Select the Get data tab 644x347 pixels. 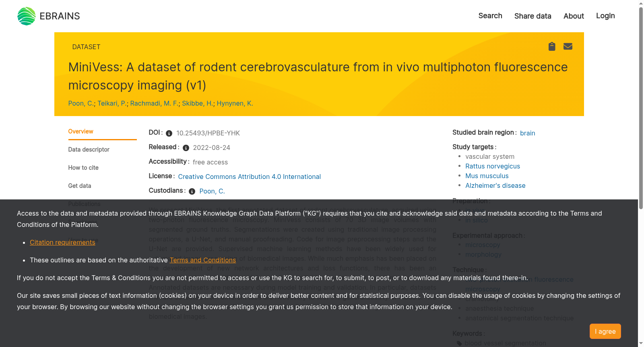coord(80,186)
